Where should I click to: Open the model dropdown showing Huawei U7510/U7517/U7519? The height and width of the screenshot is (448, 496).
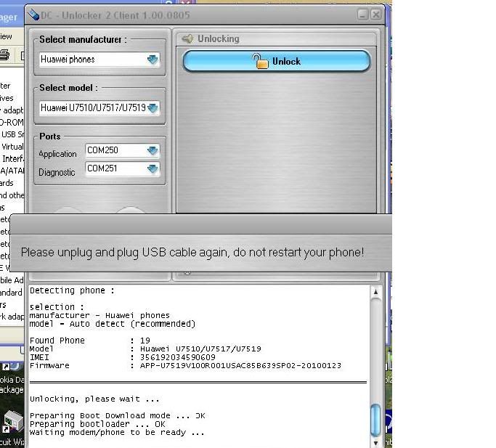click(99, 108)
